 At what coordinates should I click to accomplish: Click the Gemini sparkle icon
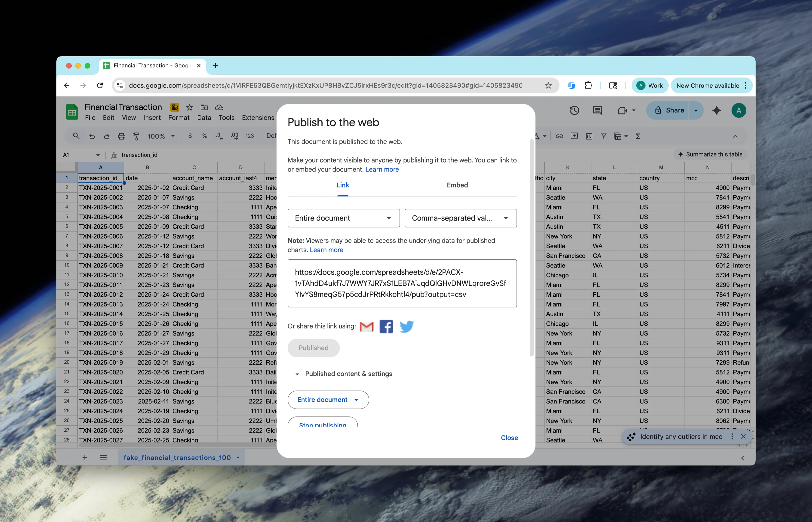(717, 110)
